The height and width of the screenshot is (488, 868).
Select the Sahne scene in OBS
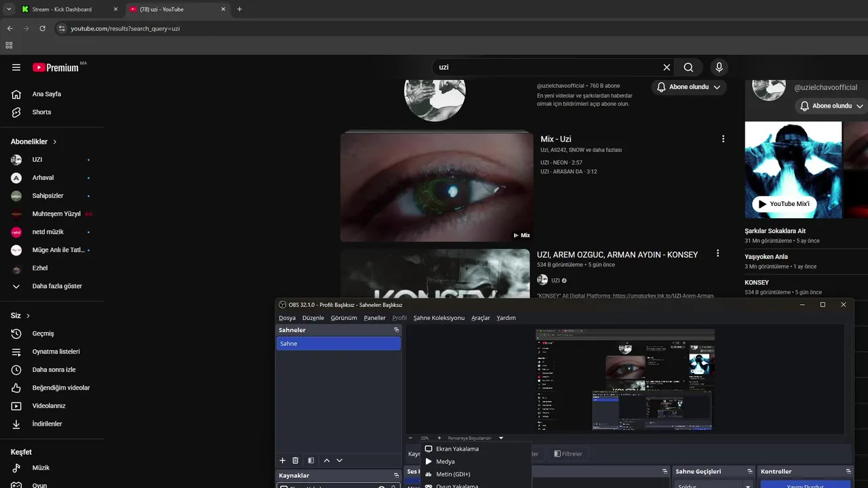coord(338,344)
